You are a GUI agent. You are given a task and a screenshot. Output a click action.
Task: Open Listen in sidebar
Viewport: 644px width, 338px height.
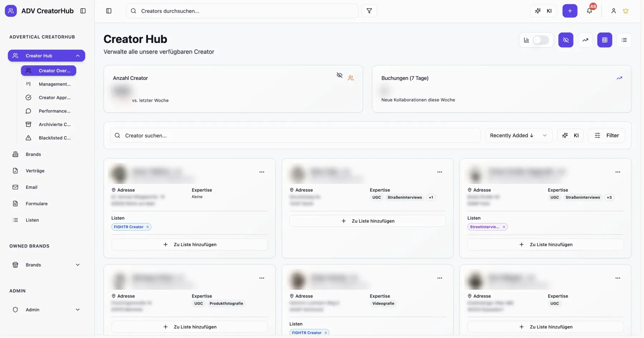coord(47,220)
